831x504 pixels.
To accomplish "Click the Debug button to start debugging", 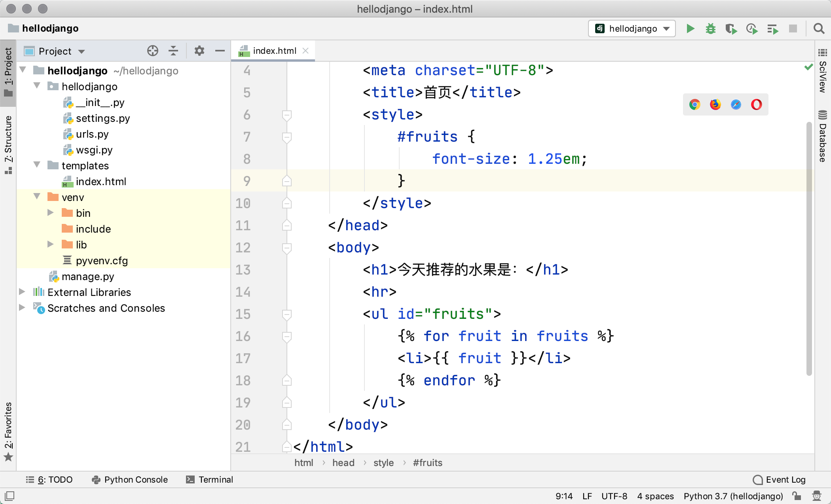I will (711, 28).
